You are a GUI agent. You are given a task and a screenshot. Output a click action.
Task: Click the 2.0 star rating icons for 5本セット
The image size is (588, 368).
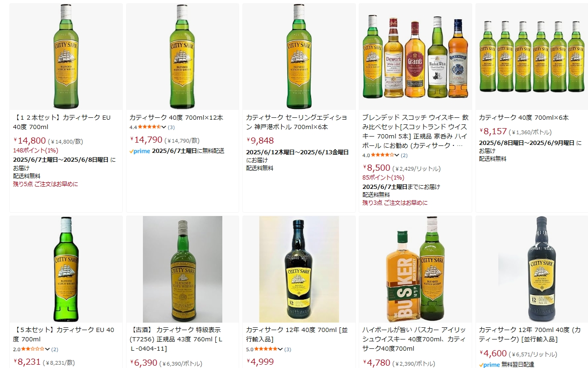[x=33, y=349]
